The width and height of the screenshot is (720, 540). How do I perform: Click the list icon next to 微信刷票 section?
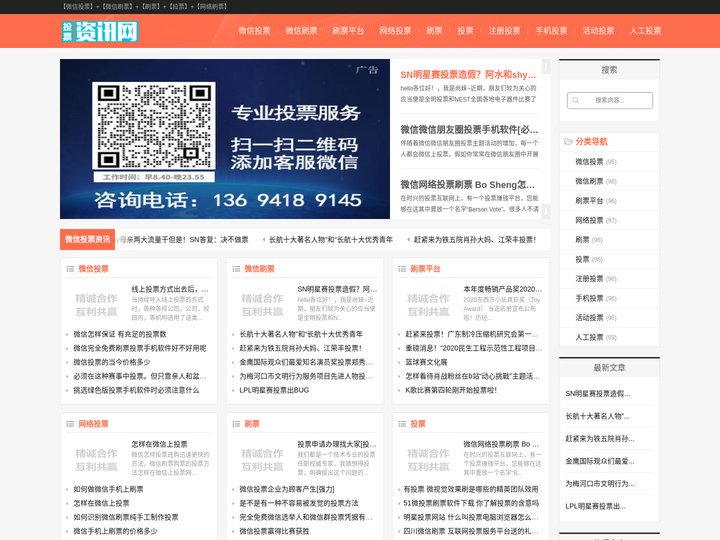(x=236, y=269)
